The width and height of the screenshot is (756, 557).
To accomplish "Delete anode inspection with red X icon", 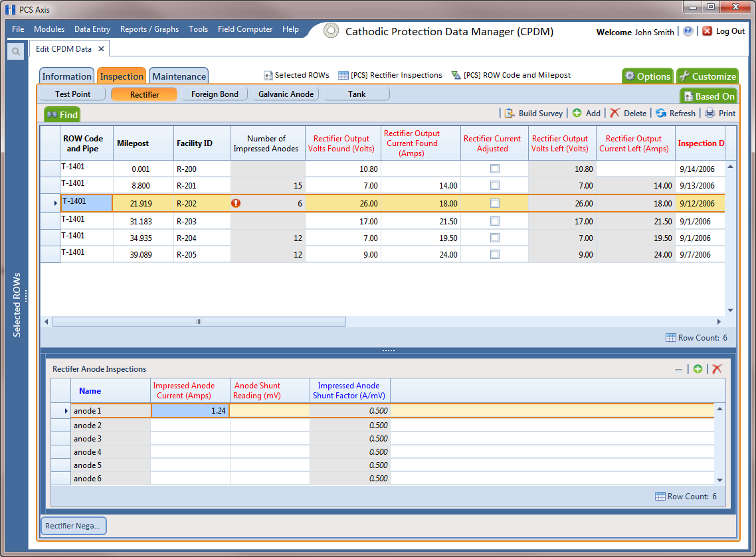I will (717, 369).
